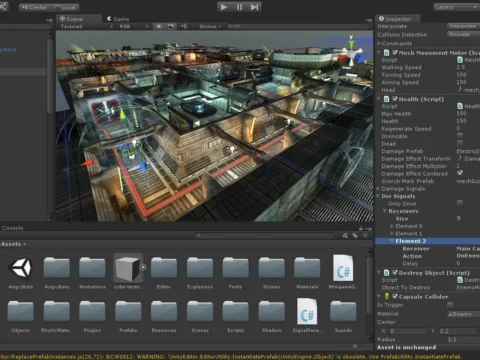Select the Animations folder
Image resolution: width=480 pixels, height=360 pixels.
pyautogui.click(x=92, y=271)
